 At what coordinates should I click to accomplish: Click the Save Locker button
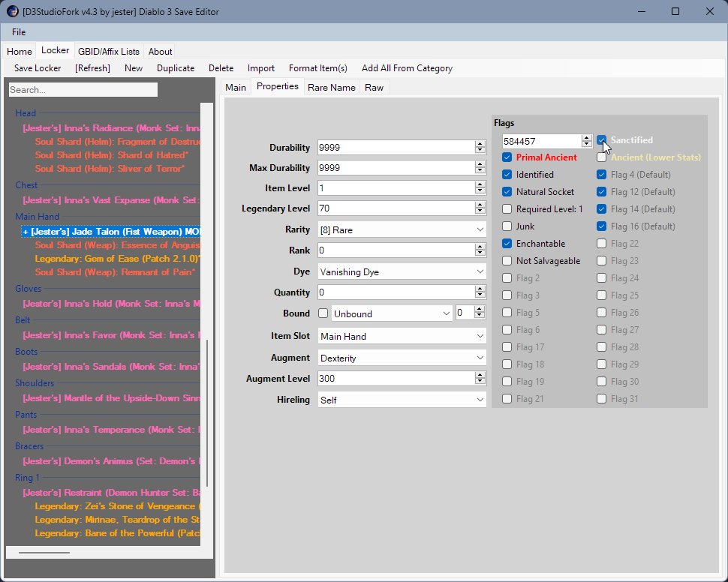click(38, 68)
